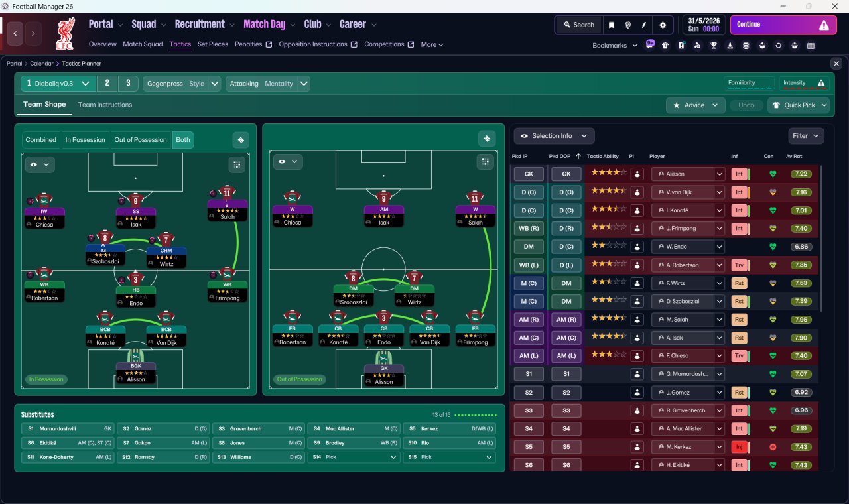Open the globe icon in the top toolbar
The height and width of the screenshot is (504, 849).
click(x=627, y=25)
